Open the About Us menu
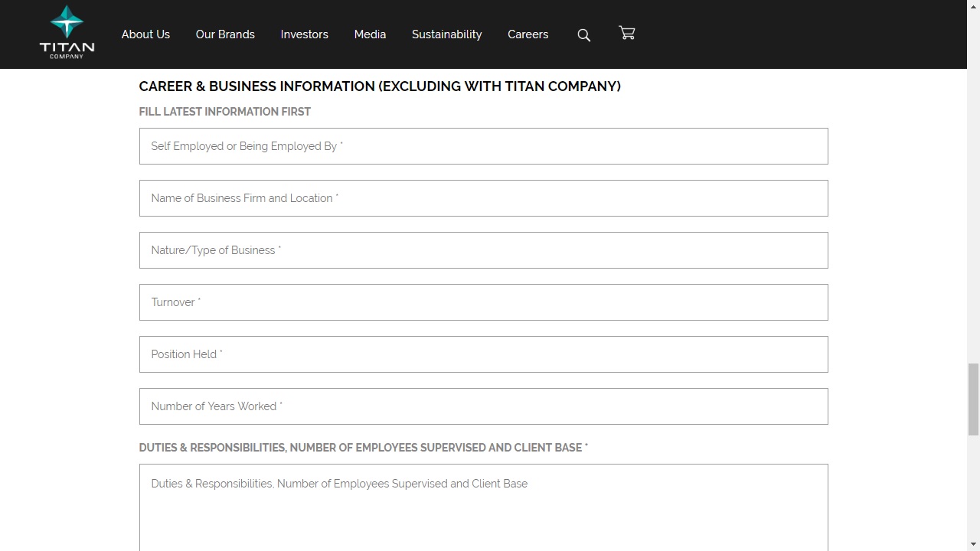 pyautogui.click(x=145, y=34)
